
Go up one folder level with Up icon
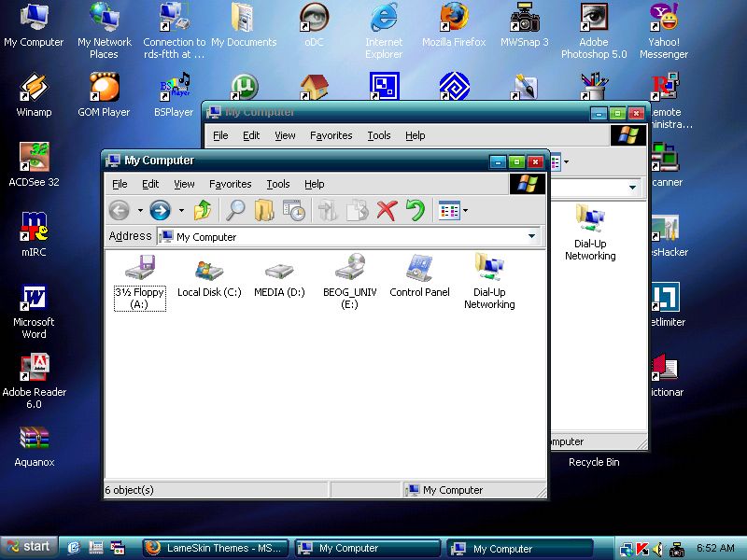[203, 210]
